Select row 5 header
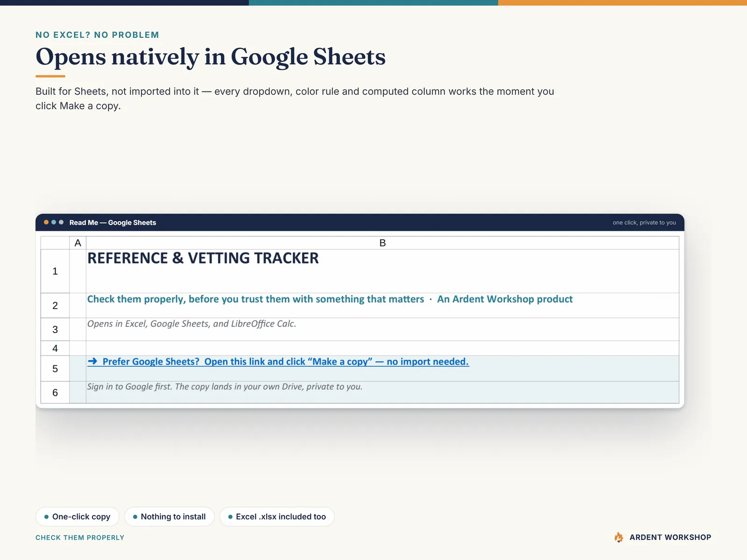Viewport: 747px width, 560px height. (55, 369)
